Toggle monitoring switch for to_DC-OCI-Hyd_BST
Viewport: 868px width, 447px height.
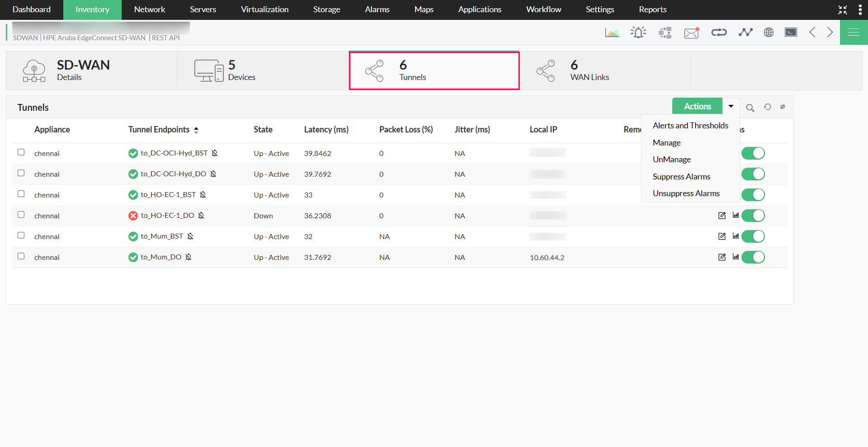click(x=753, y=153)
